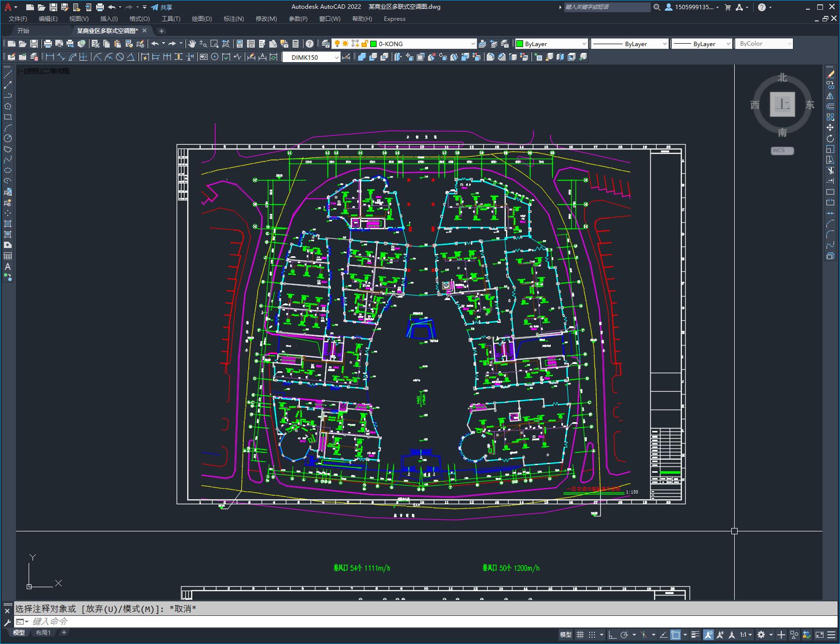Select the Hatch tool
This screenshot has width=840, height=644.
[8, 224]
